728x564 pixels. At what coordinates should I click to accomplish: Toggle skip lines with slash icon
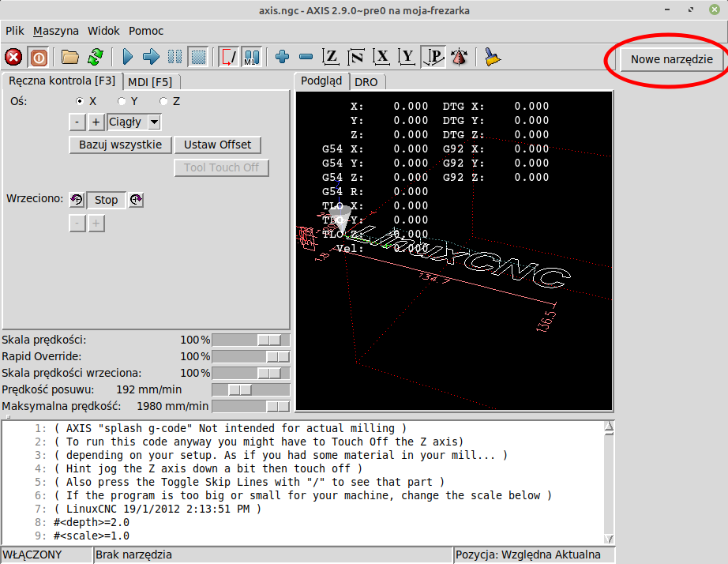coord(229,57)
